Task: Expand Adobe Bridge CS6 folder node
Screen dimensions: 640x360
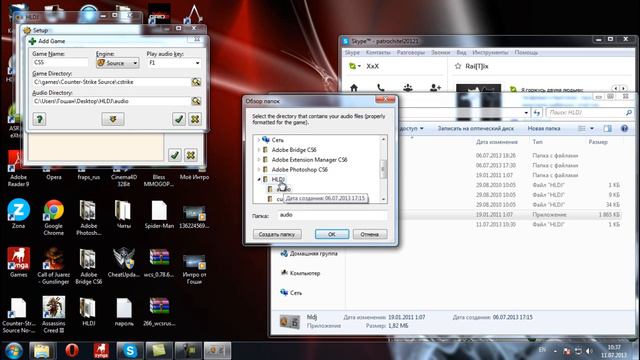Action: (258, 150)
